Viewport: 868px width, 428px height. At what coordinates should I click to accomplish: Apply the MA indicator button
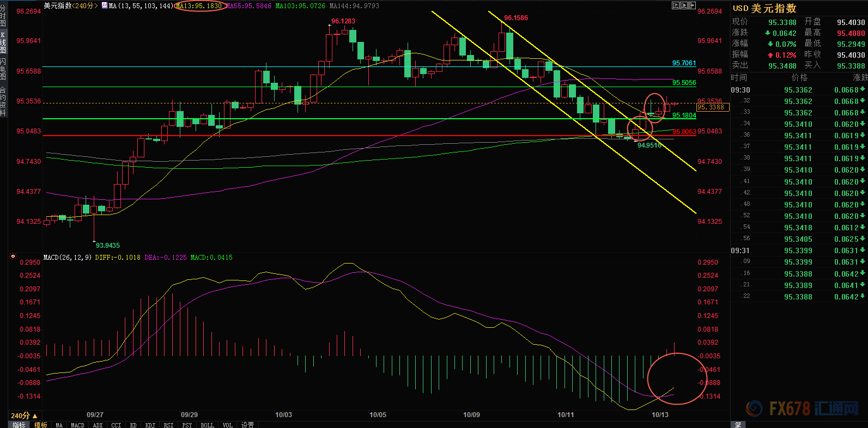coord(59,425)
